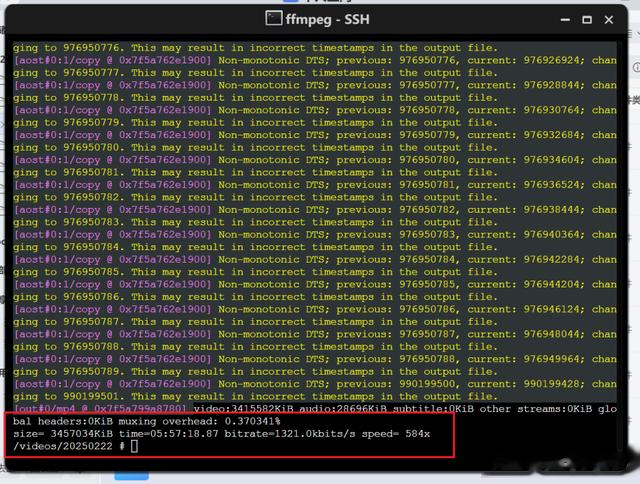Image resolution: width=640 pixels, height=484 pixels.
Task: Maximize the ffmpeg - SSH window
Action: pos(587,20)
